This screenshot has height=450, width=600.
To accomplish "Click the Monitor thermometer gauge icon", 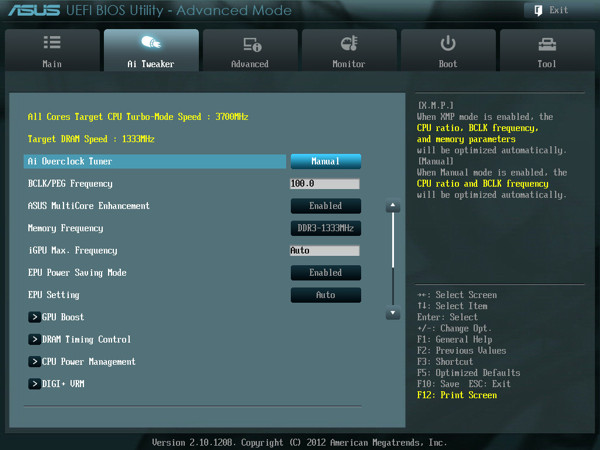I will click(x=349, y=43).
